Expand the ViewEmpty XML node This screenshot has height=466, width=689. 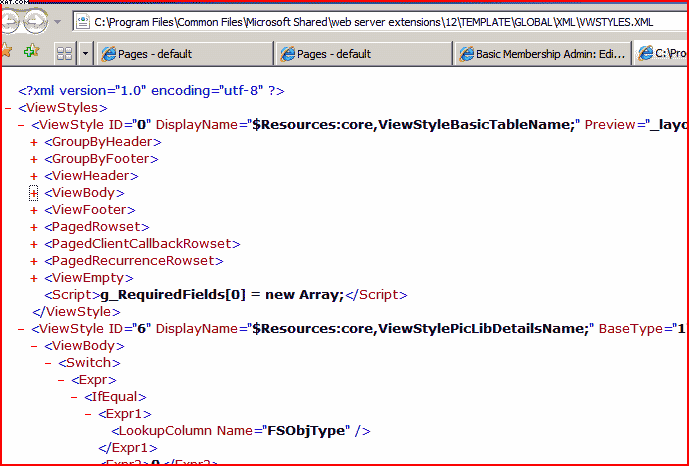coord(34,278)
